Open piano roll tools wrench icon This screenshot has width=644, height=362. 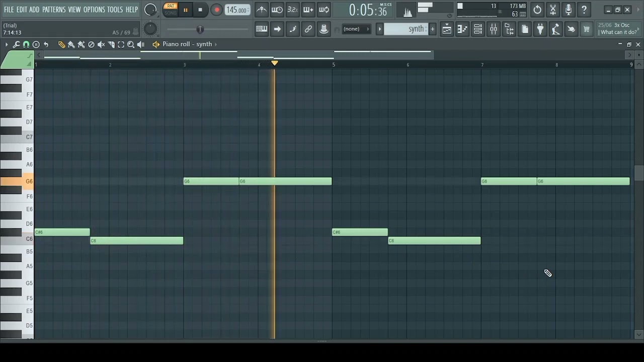click(16, 44)
